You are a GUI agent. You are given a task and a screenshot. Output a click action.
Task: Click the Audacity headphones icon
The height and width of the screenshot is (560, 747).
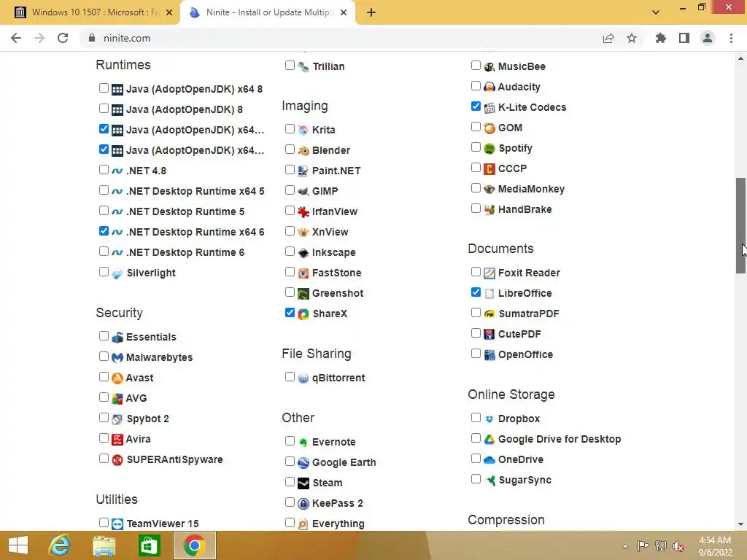click(489, 87)
